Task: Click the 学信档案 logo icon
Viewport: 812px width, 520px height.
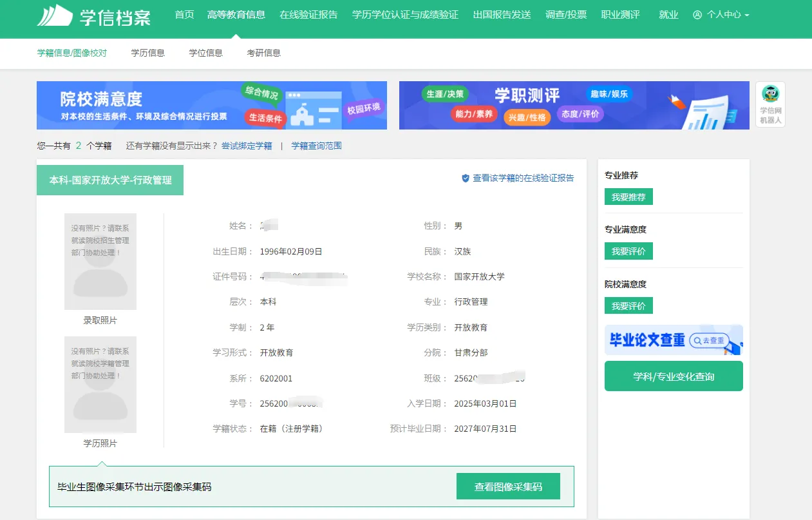Action: coord(55,15)
